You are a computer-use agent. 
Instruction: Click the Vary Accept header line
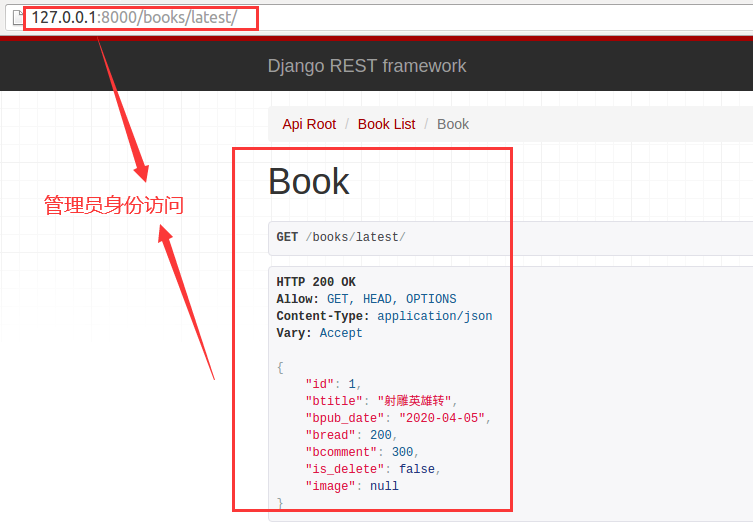[319, 333]
